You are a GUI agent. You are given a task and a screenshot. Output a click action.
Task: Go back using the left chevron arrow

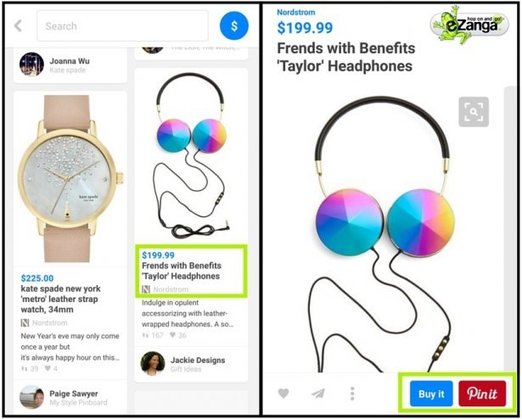tap(18, 26)
